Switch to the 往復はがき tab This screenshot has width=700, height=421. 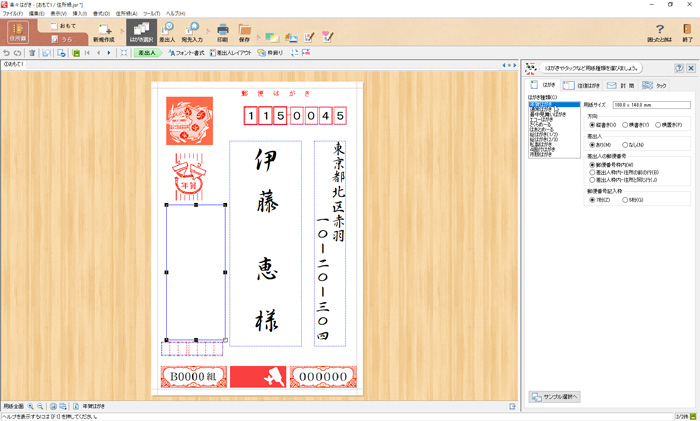point(580,86)
